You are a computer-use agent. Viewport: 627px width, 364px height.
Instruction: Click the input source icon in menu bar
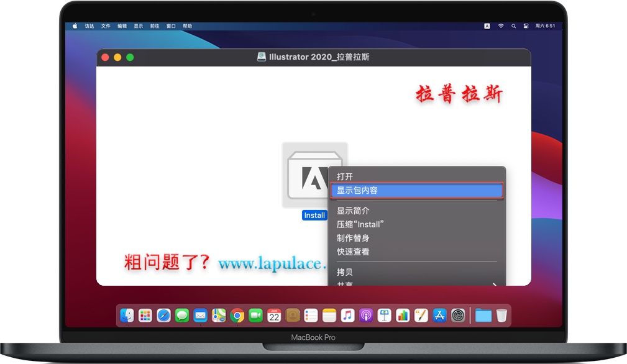point(487,26)
